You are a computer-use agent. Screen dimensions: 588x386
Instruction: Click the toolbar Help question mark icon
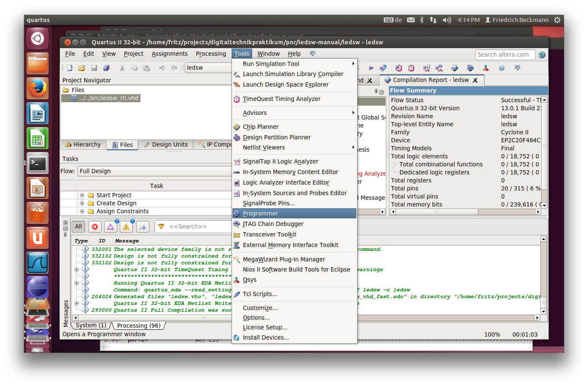[x=502, y=68]
